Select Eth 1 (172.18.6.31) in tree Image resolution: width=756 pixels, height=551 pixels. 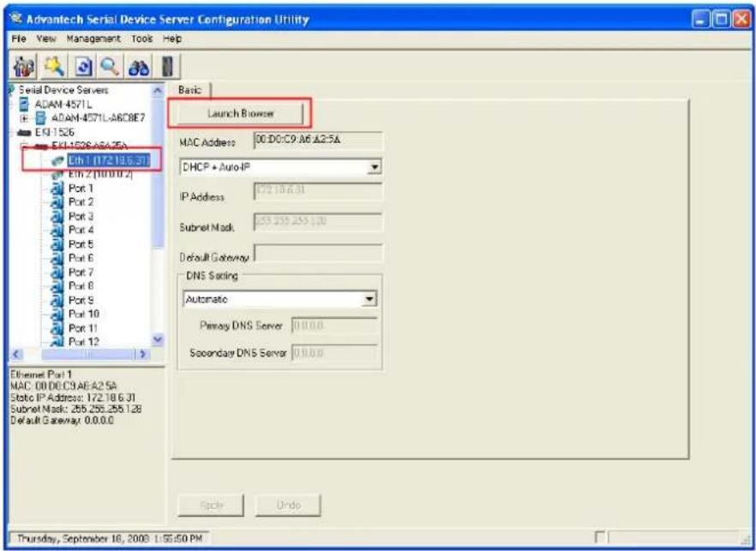pos(109,160)
